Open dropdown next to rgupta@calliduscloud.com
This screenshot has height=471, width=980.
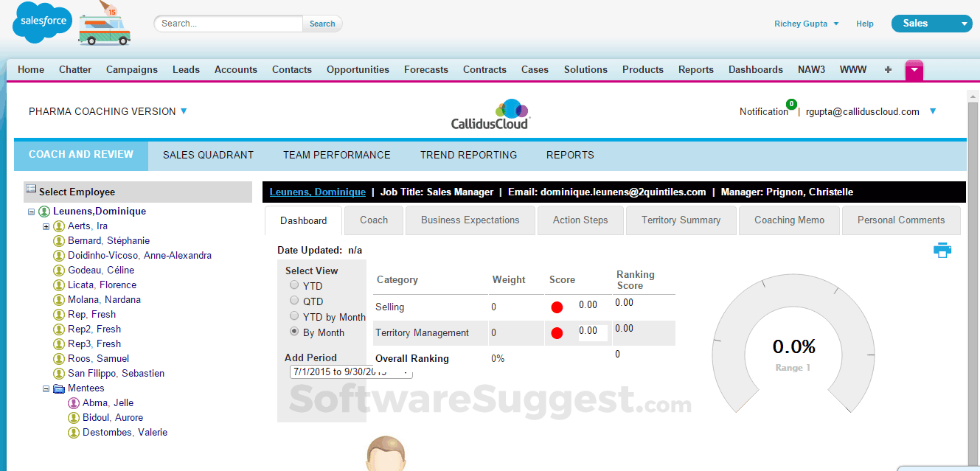(933, 111)
